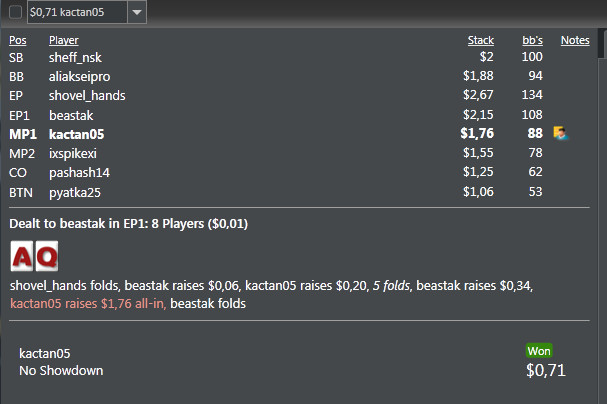Select the beastak player row
The height and width of the screenshot is (404, 607).
[299, 115]
